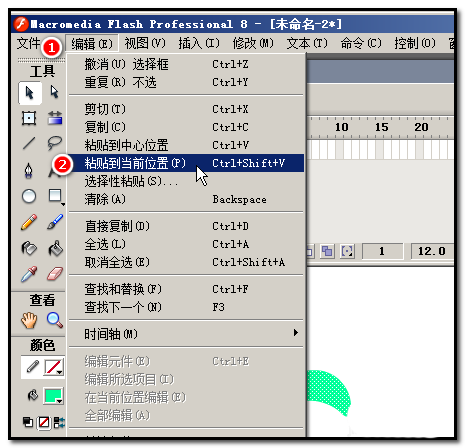The height and width of the screenshot is (448, 465).
Task: Select the Pencil tool
Action: coord(29,222)
